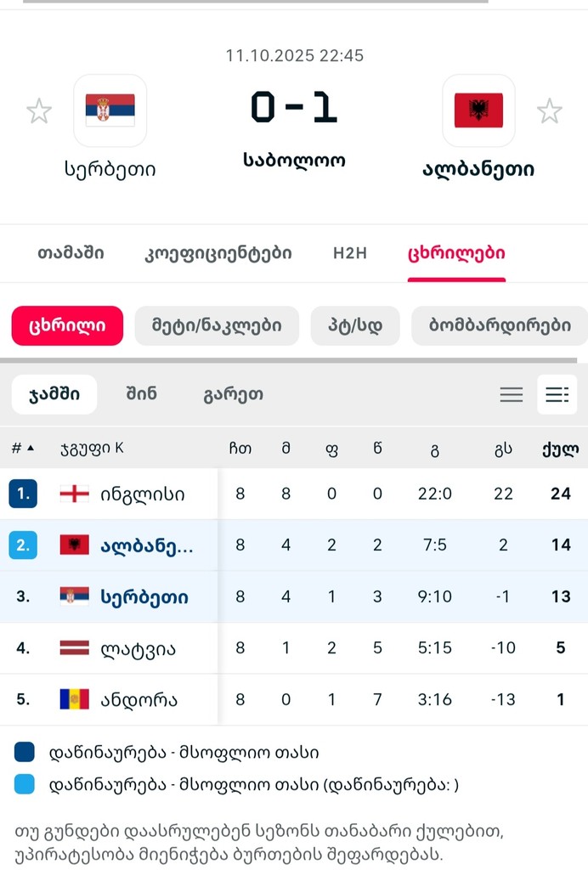The width and height of the screenshot is (588, 870).
Task: Favorite Serbia with the left star
Action: pos(39,111)
